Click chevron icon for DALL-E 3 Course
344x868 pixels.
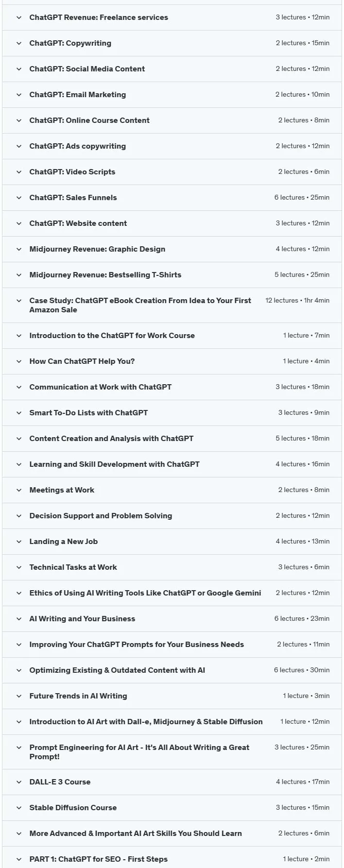pyautogui.click(x=19, y=782)
